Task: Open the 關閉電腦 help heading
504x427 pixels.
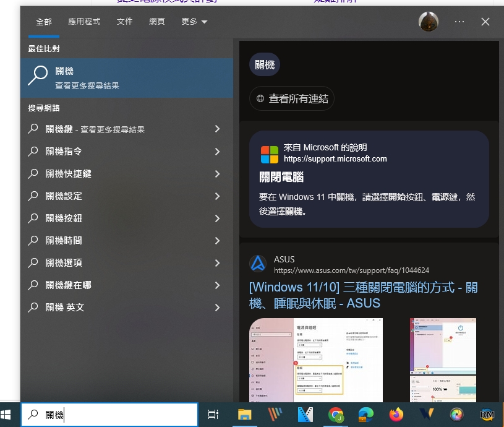Action: tap(281, 177)
